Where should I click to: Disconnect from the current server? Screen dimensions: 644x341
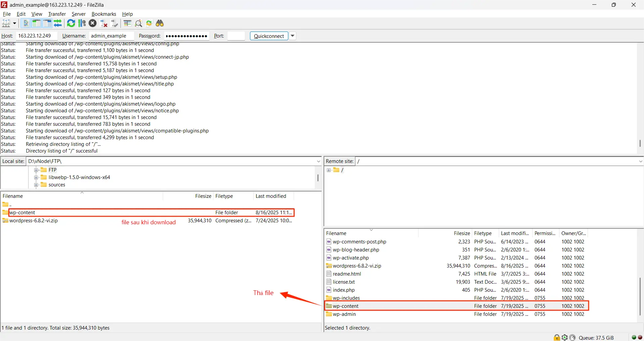tap(104, 23)
